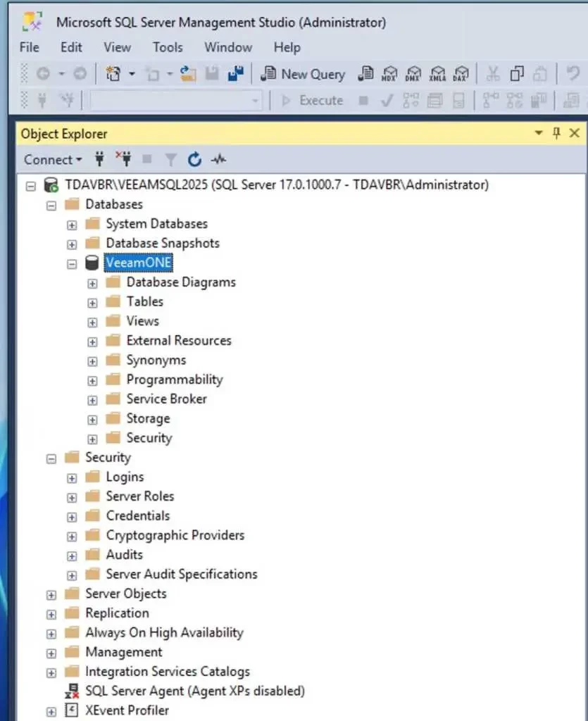Image resolution: width=588 pixels, height=721 pixels.
Task: Open the Help menu
Action: pos(287,47)
